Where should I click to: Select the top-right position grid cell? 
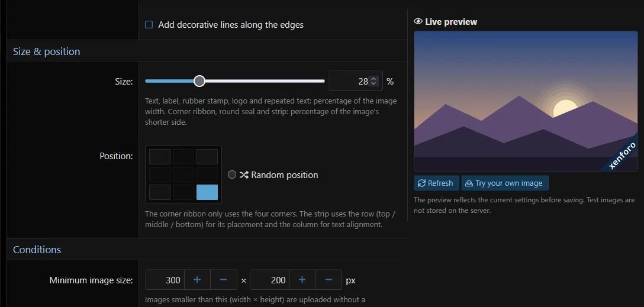coord(207,157)
